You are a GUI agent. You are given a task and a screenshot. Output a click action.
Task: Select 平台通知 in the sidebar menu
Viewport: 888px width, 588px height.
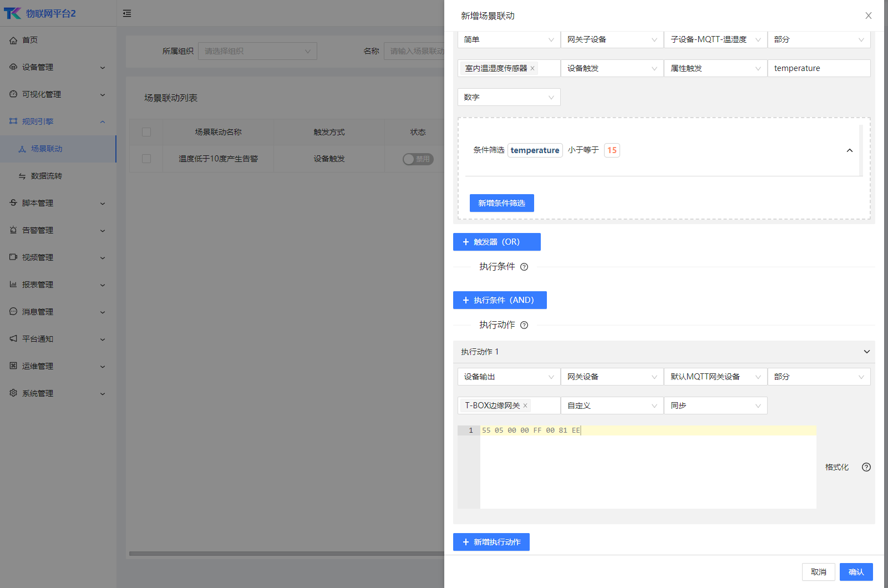point(39,338)
